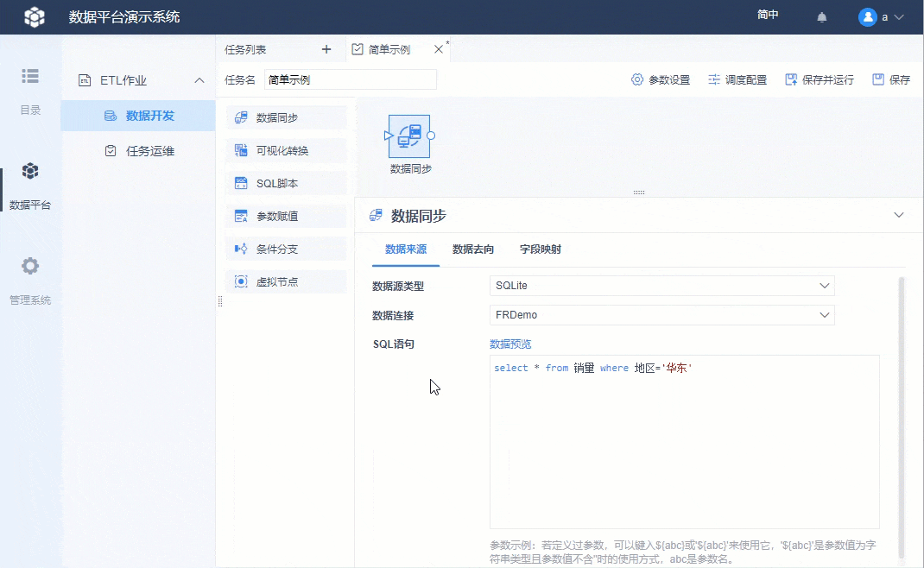Open 任务运维 in the side menu
This screenshot has width=924, height=568.
click(x=138, y=151)
